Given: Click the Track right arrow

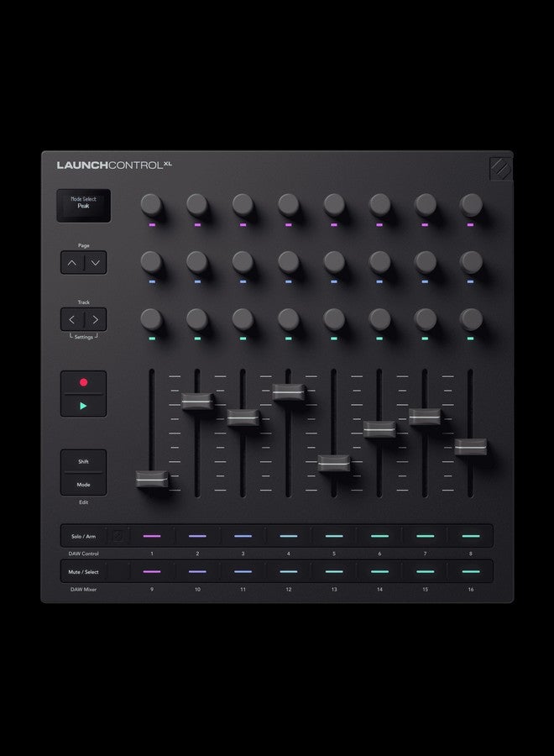Looking at the screenshot, I should tap(96, 320).
